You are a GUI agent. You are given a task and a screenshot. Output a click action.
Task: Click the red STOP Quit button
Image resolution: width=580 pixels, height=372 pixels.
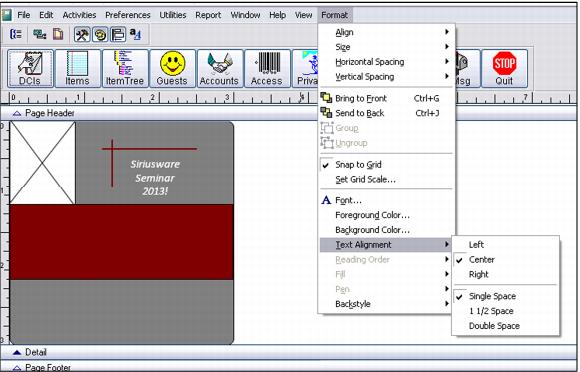point(505,69)
